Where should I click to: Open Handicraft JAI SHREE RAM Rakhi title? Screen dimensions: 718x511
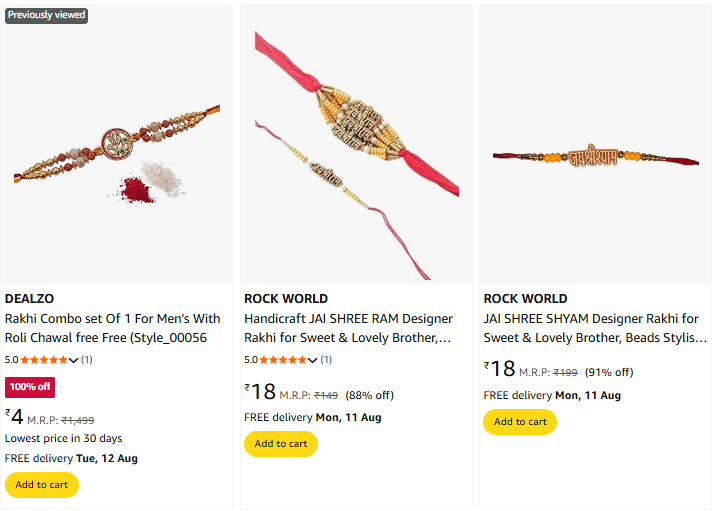coord(348,328)
